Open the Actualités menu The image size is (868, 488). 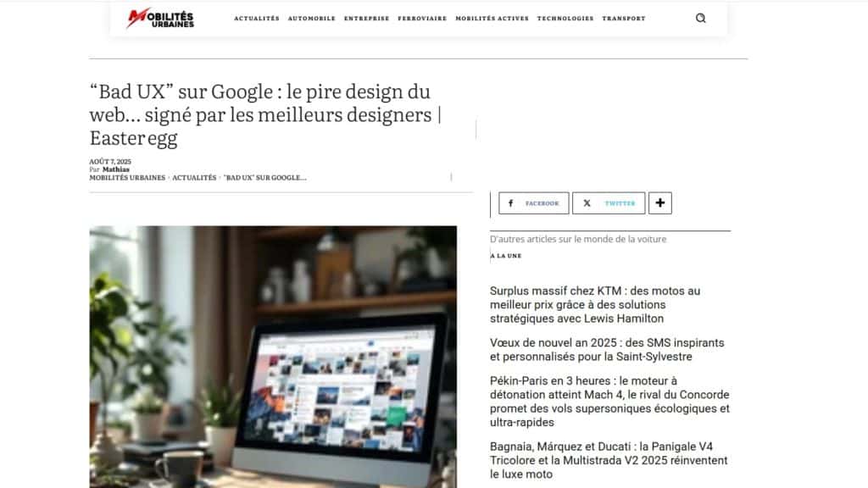click(257, 19)
